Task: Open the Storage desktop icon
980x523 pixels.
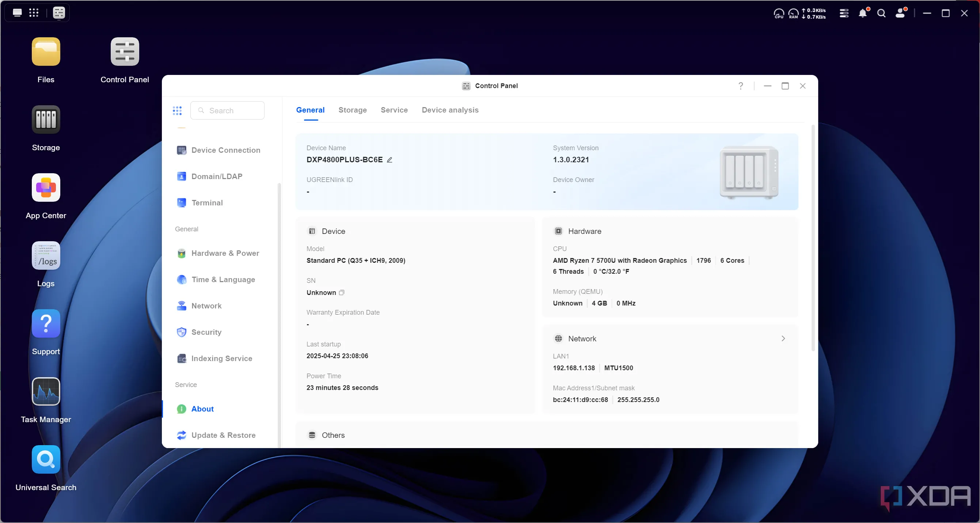Action: click(46, 120)
